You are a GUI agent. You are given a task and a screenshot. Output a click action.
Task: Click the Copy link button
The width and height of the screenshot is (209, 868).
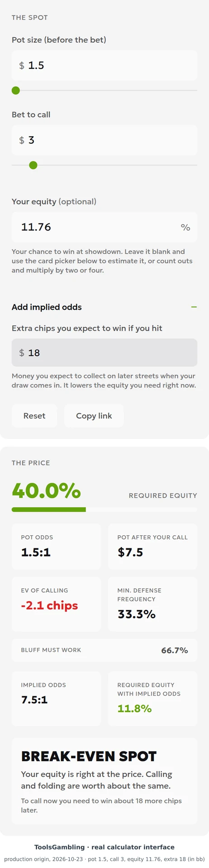94,415
